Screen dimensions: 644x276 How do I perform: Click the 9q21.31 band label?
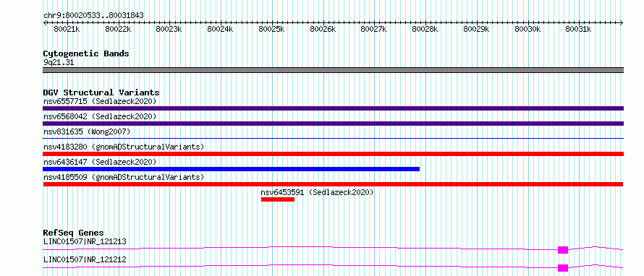pyautogui.click(x=59, y=63)
